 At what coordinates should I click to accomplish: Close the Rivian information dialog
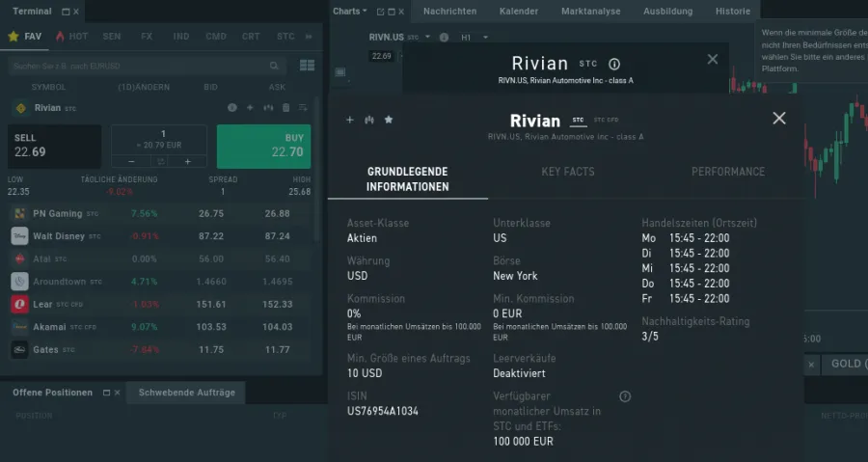pos(779,118)
